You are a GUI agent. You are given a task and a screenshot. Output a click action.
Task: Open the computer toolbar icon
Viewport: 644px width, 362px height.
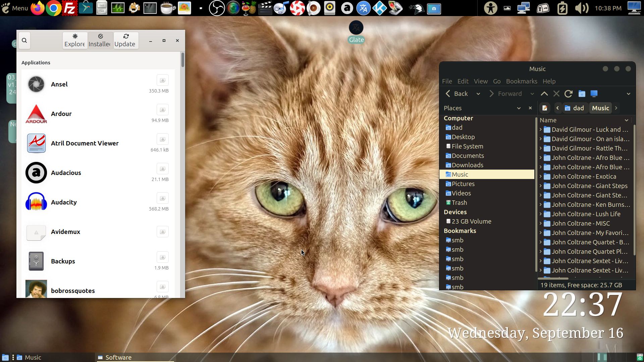pyautogui.click(x=594, y=94)
